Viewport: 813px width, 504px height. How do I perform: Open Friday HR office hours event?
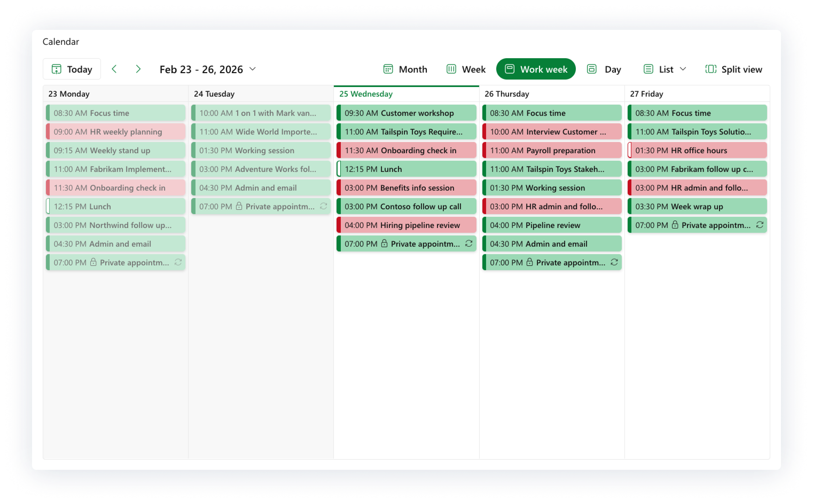[x=697, y=150]
